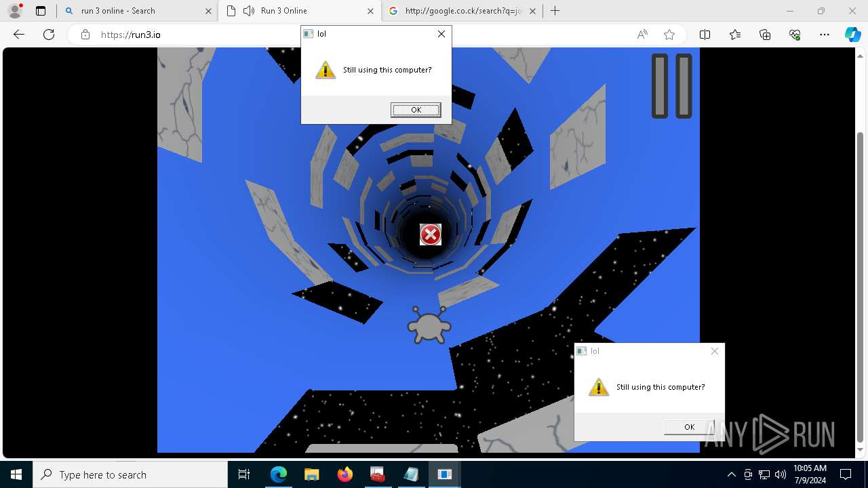Mute the Run 3 Online tab audio
The image size is (868, 488).
point(249,11)
